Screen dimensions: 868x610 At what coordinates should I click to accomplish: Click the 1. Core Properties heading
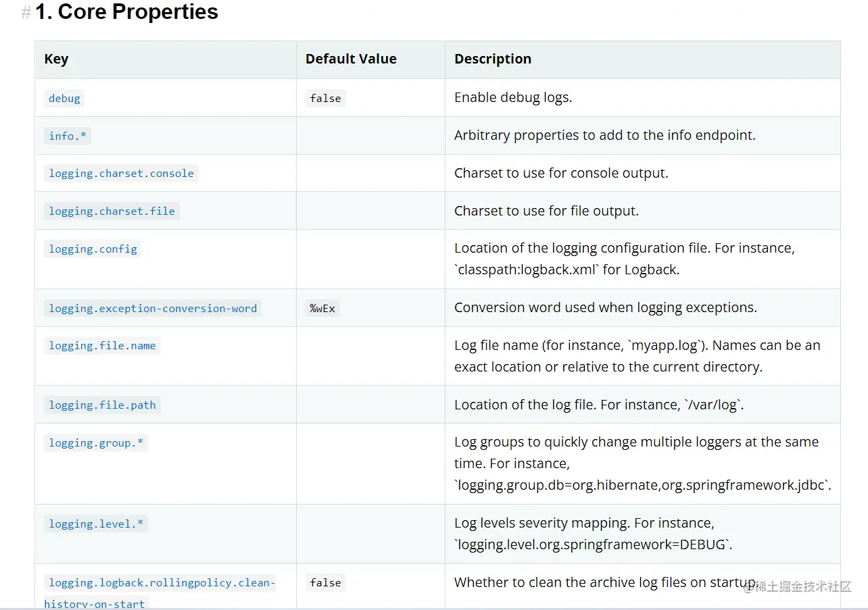point(126,12)
